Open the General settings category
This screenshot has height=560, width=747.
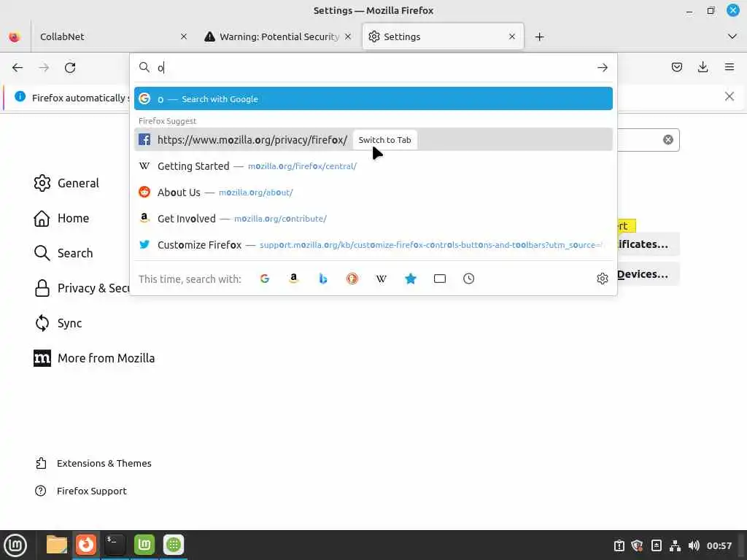[66, 183]
